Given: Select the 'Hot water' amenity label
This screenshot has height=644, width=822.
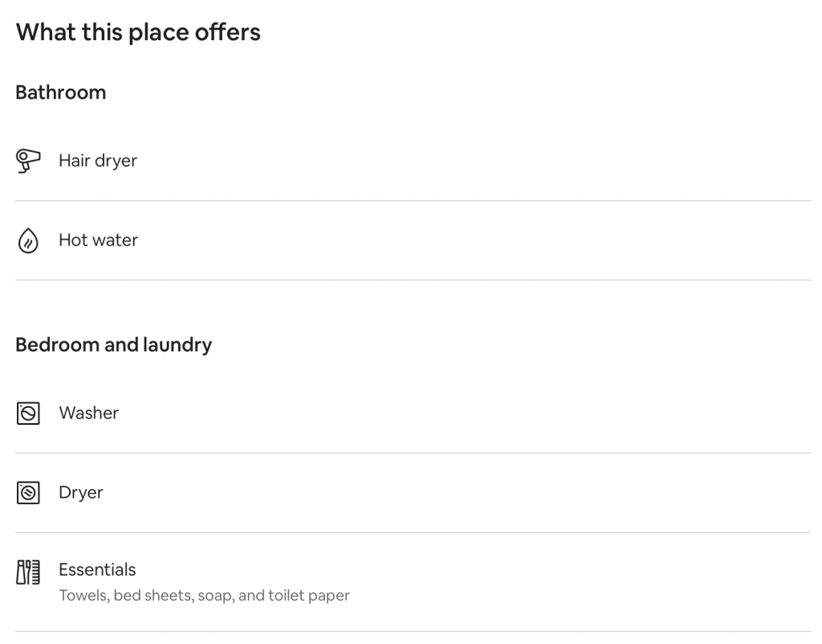Looking at the screenshot, I should (x=98, y=240).
